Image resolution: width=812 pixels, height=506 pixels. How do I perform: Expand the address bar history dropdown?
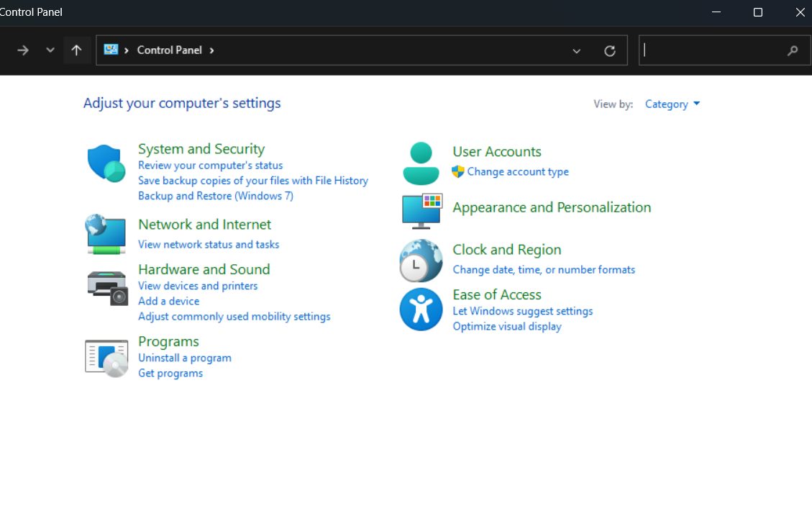pyautogui.click(x=576, y=51)
